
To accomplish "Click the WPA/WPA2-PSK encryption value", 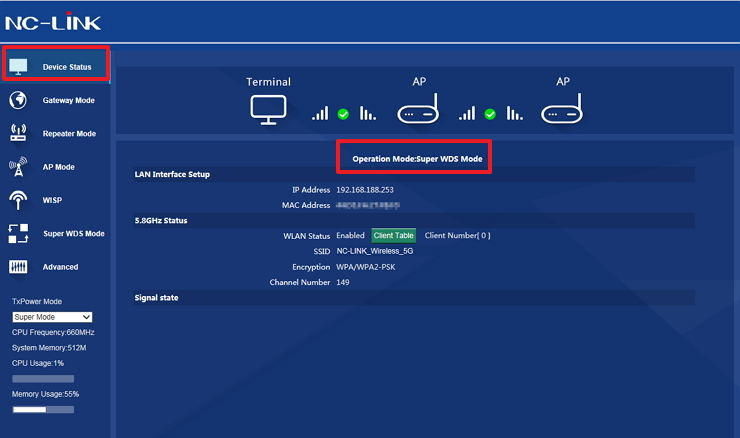I will click(x=366, y=267).
